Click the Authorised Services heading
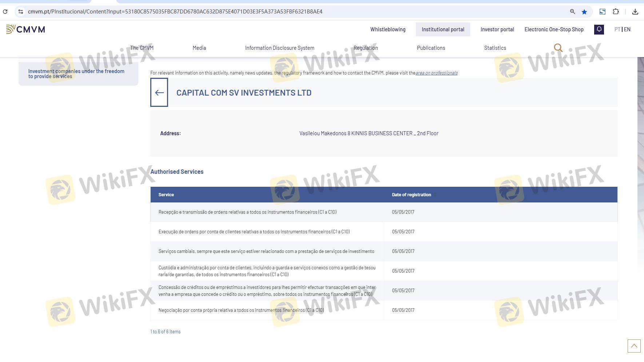Image resolution: width=644 pixels, height=362 pixels. (177, 172)
